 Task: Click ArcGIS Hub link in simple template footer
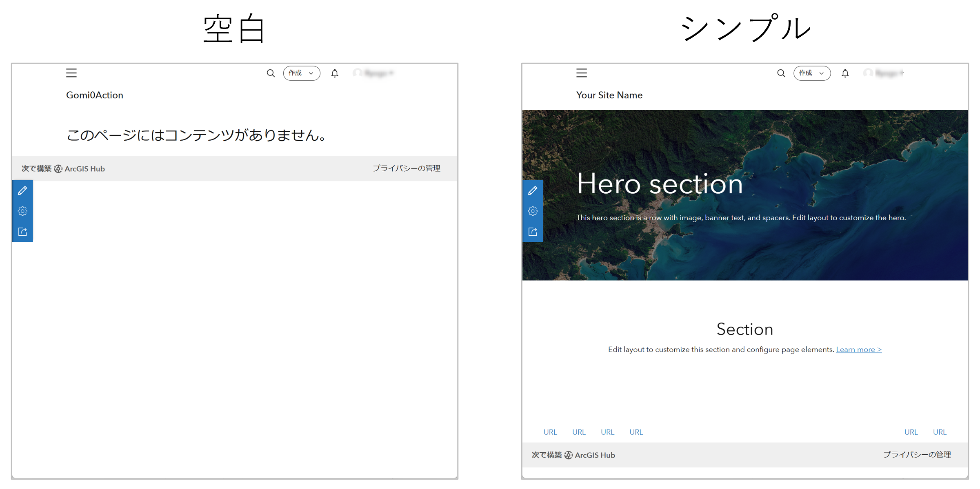[594, 455]
